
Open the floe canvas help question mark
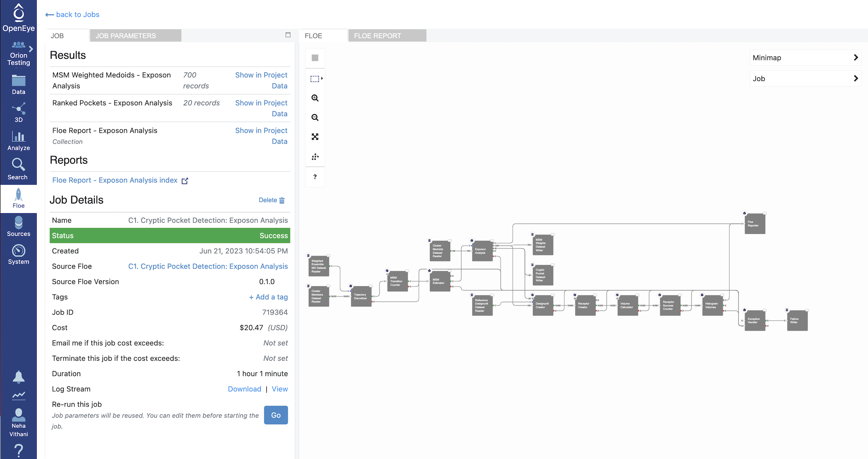[315, 177]
